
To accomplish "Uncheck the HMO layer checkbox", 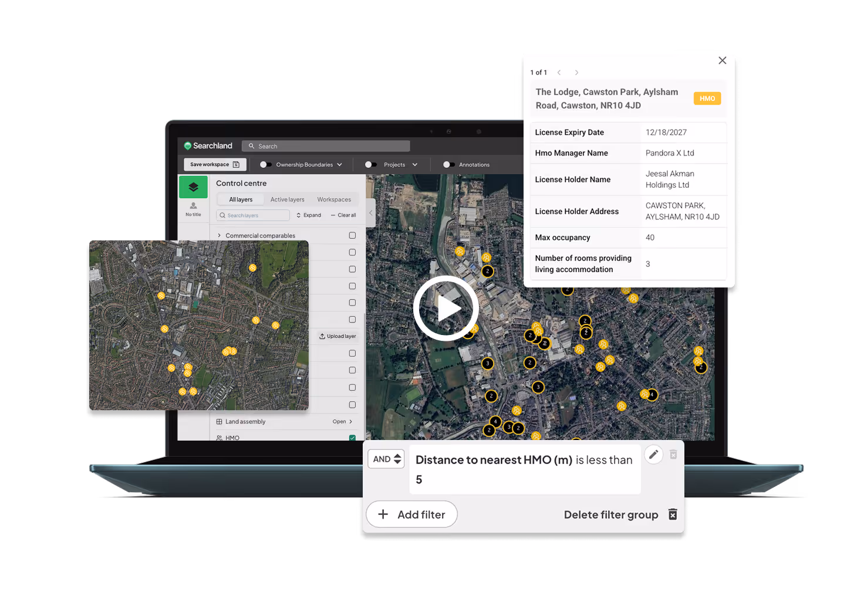I will point(352,438).
